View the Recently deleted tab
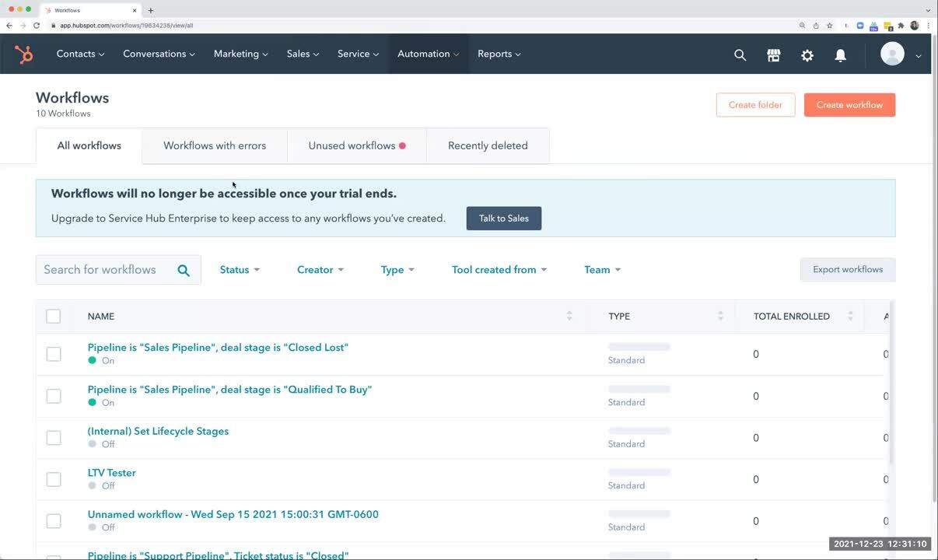 click(488, 145)
